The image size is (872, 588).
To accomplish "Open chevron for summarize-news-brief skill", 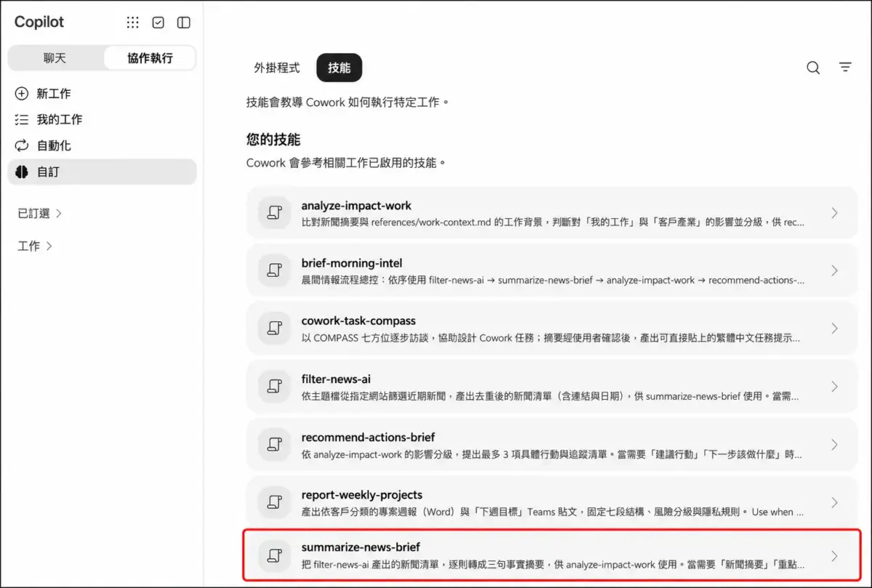I will [834, 556].
